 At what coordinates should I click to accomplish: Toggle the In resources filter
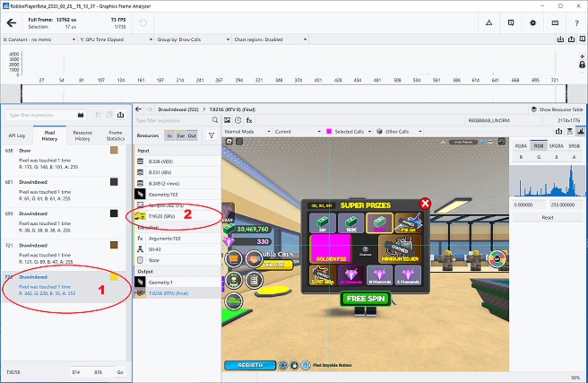[x=169, y=135]
